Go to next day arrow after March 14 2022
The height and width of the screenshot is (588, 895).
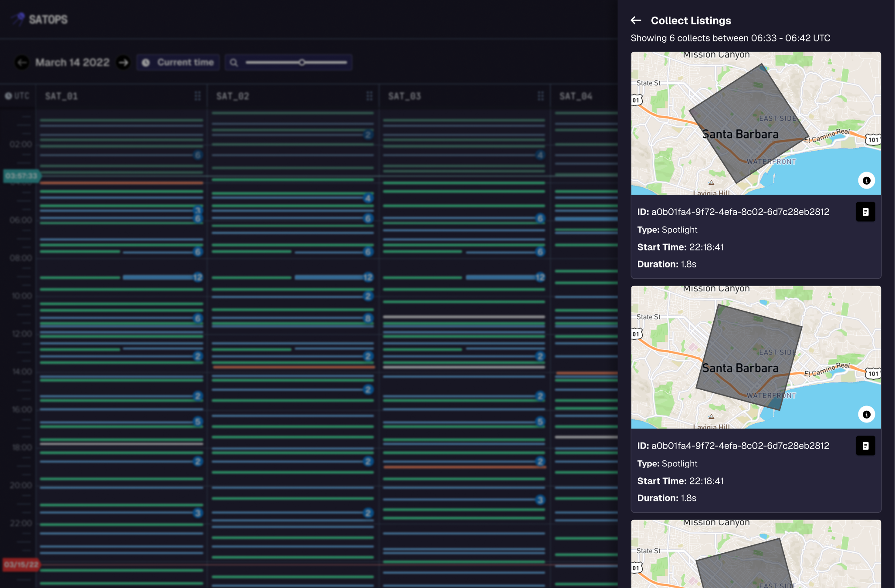(123, 62)
